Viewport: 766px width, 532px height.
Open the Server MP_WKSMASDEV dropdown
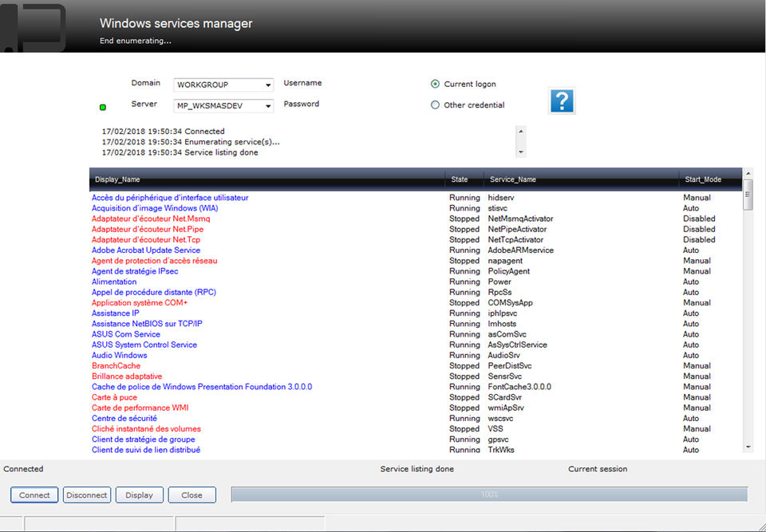pyautogui.click(x=223, y=105)
